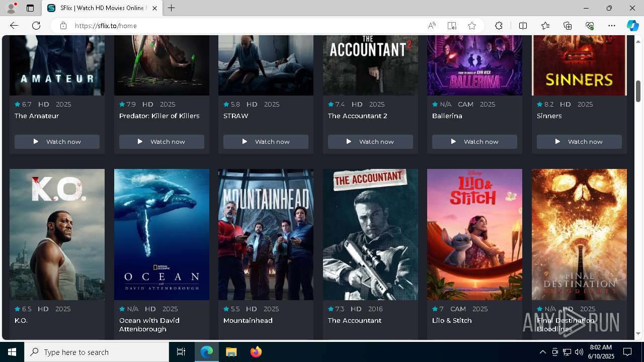The height and width of the screenshot is (362, 644).
Task: Open a new tab
Action: coord(172,8)
